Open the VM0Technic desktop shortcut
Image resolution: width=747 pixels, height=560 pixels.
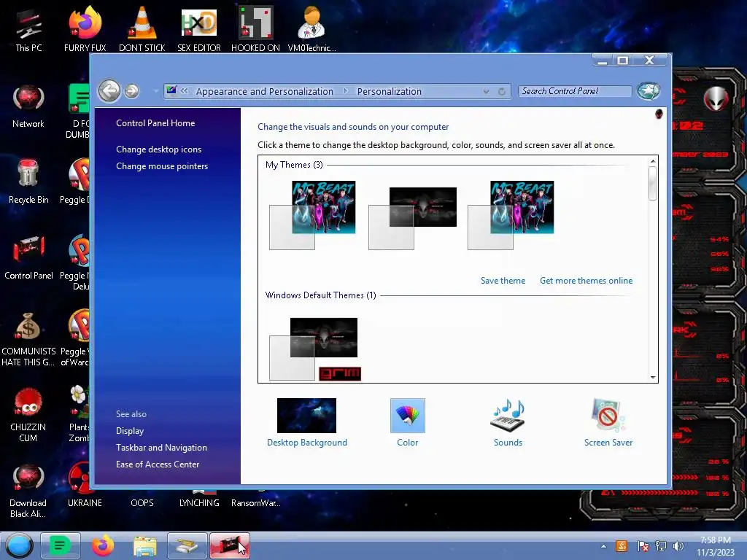click(x=311, y=30)
